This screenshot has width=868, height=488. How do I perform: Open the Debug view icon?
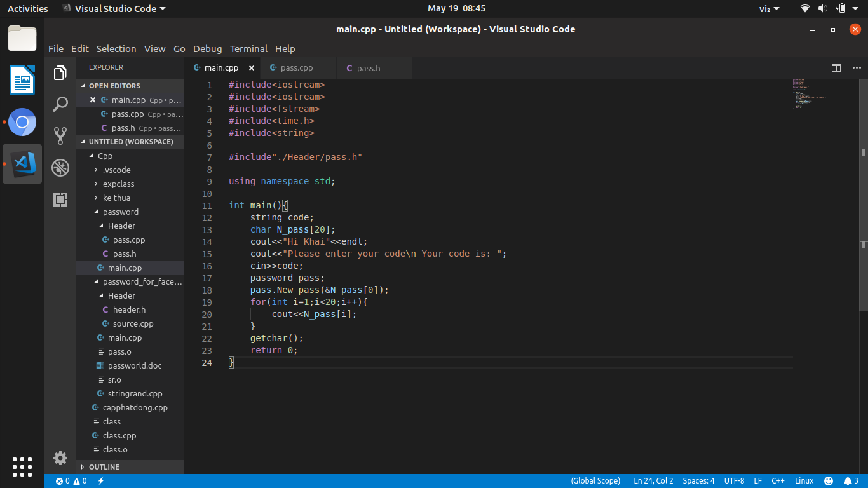tap(60, 168)
